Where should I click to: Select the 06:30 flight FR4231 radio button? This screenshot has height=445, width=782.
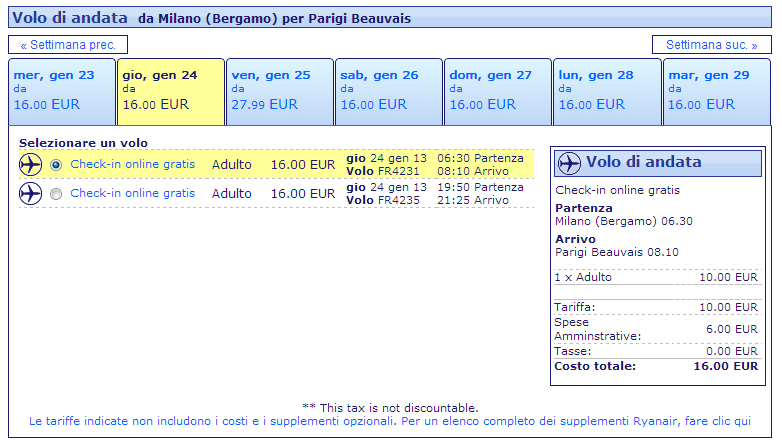(x=56, y=165)
